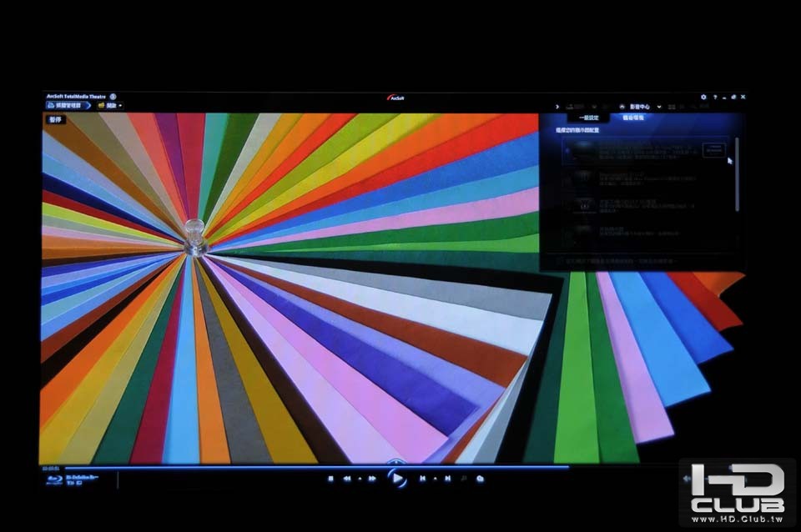The image size is (801, 532).
Task: Click the Stop button in playback controls
Action: (330, 479)
